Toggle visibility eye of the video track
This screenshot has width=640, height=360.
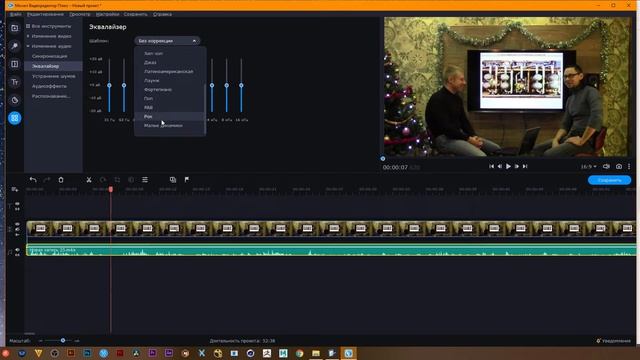click(17, 224)
